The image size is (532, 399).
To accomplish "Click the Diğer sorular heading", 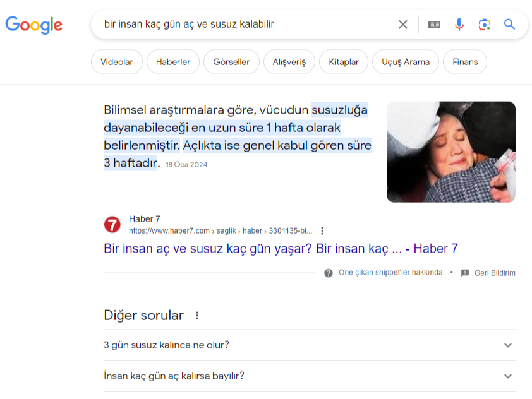I will pyautogui.click(x=143, y=315).
